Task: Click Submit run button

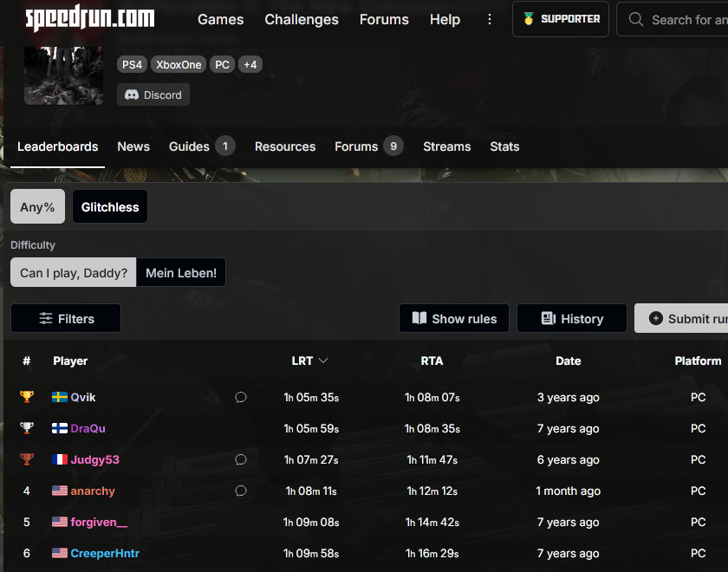Action: 681,319
